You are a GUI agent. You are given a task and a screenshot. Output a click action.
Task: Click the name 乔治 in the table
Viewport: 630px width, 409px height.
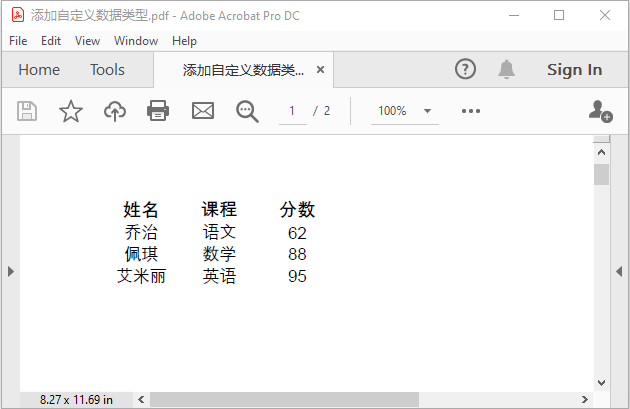[x=141, y=232]
